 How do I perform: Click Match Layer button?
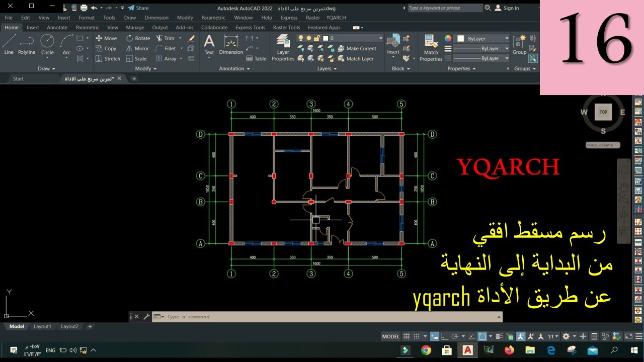click(x=355, y=59)
